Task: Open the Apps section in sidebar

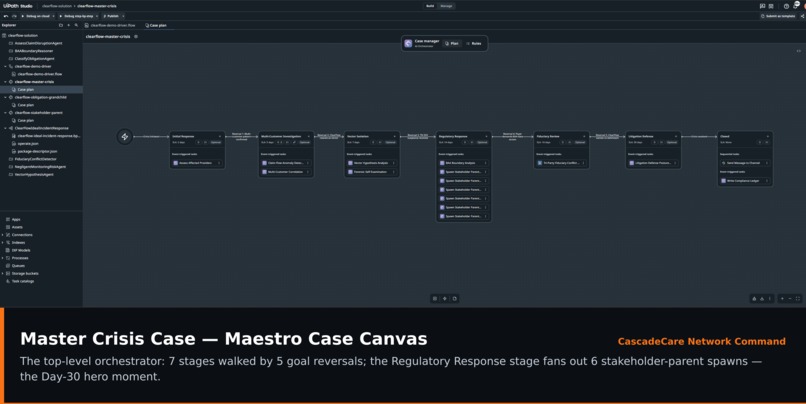Action: (16, 219)
